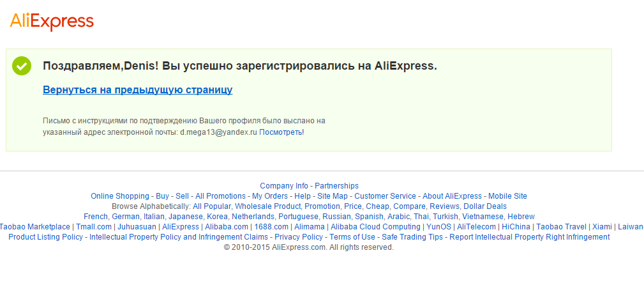Switch to German language link

point(125,217)
